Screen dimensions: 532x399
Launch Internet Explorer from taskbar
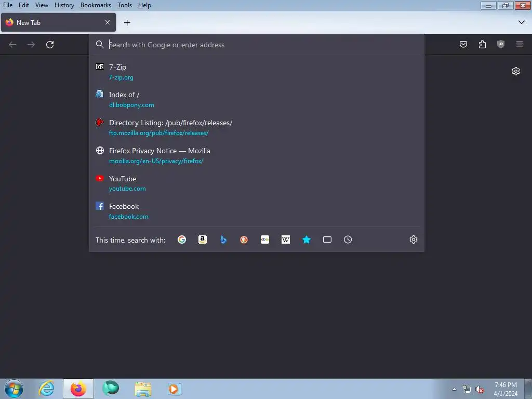pos(46,389)
